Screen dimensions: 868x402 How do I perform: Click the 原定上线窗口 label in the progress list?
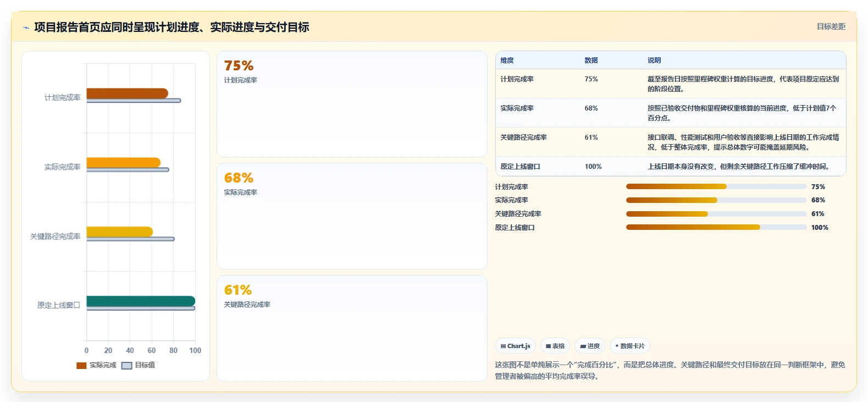[x=515, y=228]
